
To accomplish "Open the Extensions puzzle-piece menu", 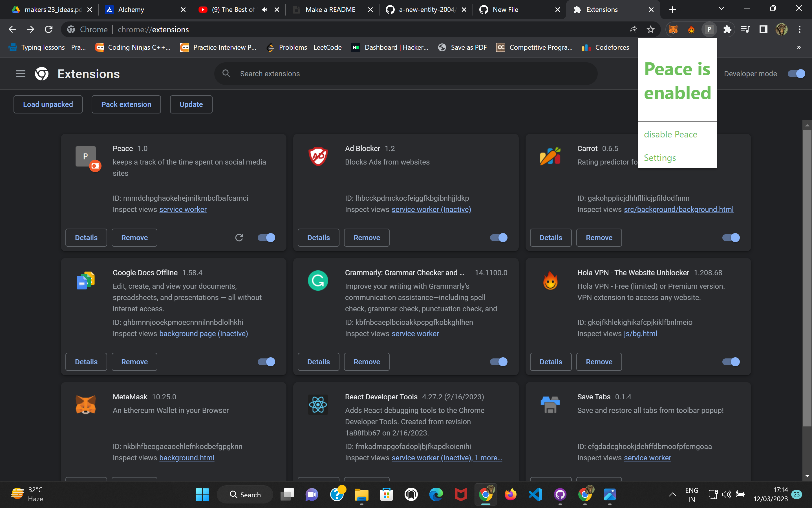I will pos(727,30).
